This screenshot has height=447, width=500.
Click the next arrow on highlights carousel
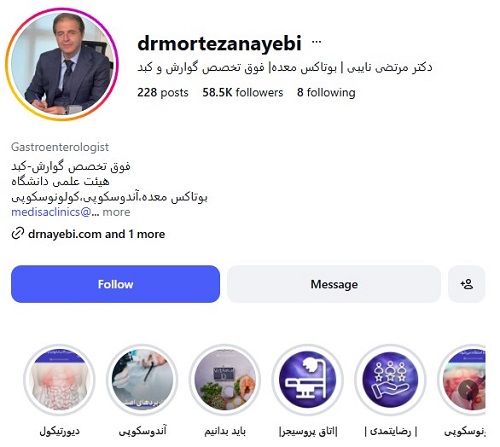pos(468,389)
